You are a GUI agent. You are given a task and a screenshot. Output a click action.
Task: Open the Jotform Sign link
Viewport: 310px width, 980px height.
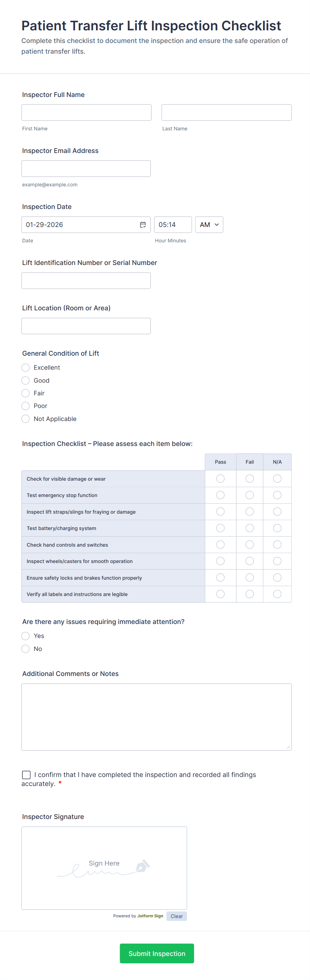point(150,916)
